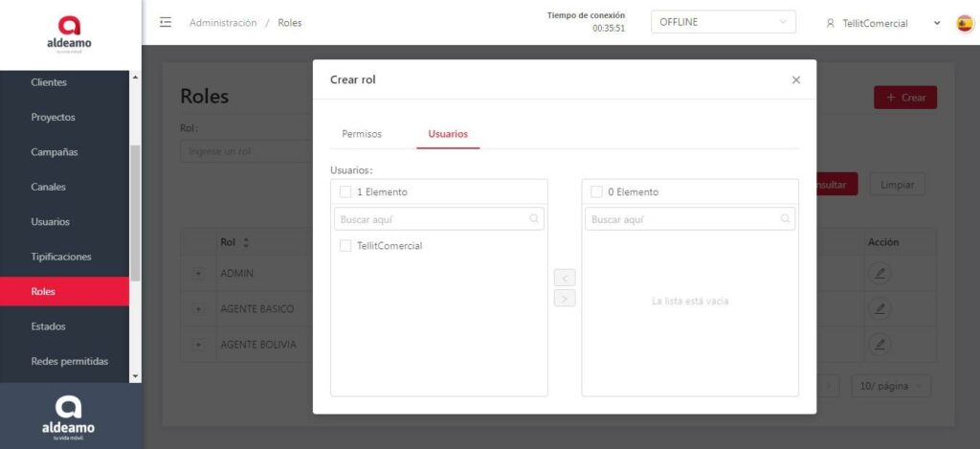Click the edit icon for AGENTE BASICO

click(x=879, y=309)
